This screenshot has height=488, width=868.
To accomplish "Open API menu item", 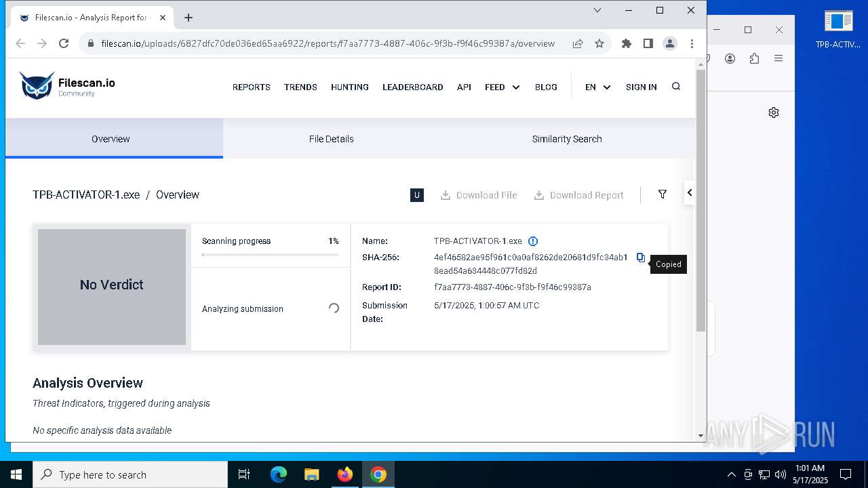I will [x=464, y=87].
